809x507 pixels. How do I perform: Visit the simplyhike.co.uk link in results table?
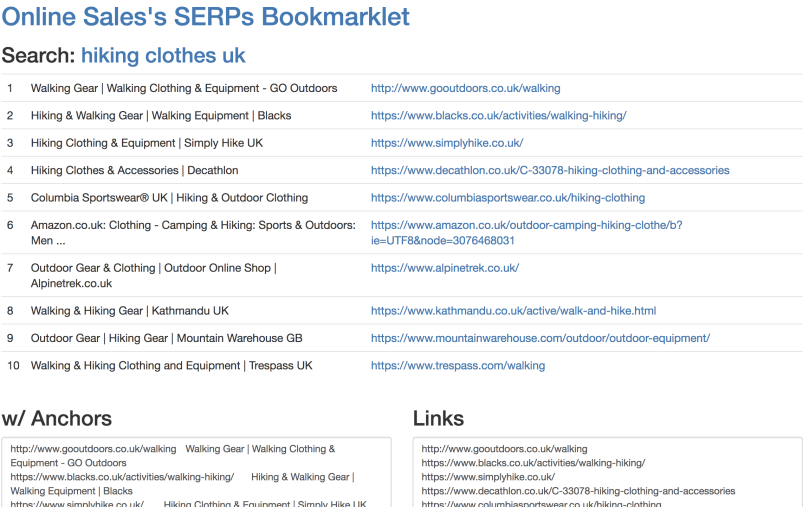[447, 143]
